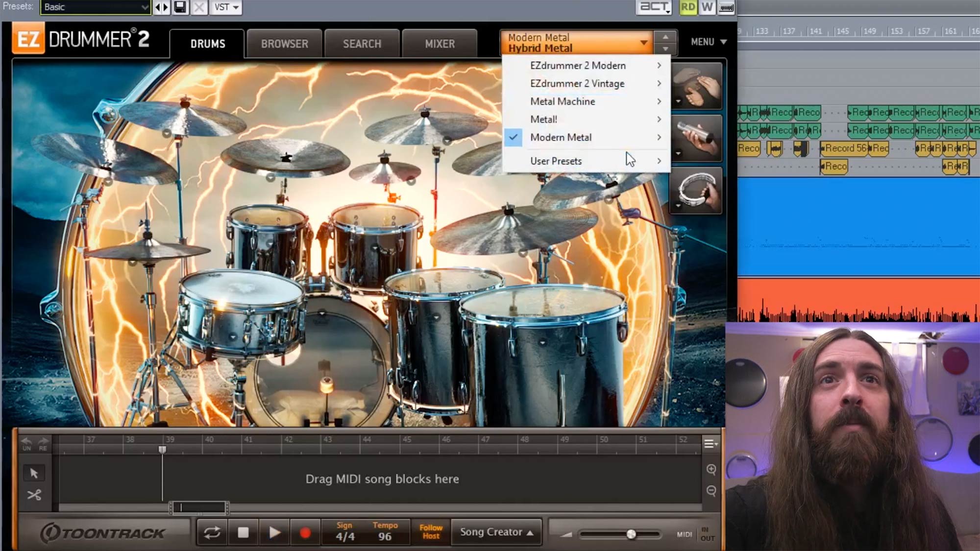
Task: Click the MIDI in/out indicator
Action: click(696, 534)
